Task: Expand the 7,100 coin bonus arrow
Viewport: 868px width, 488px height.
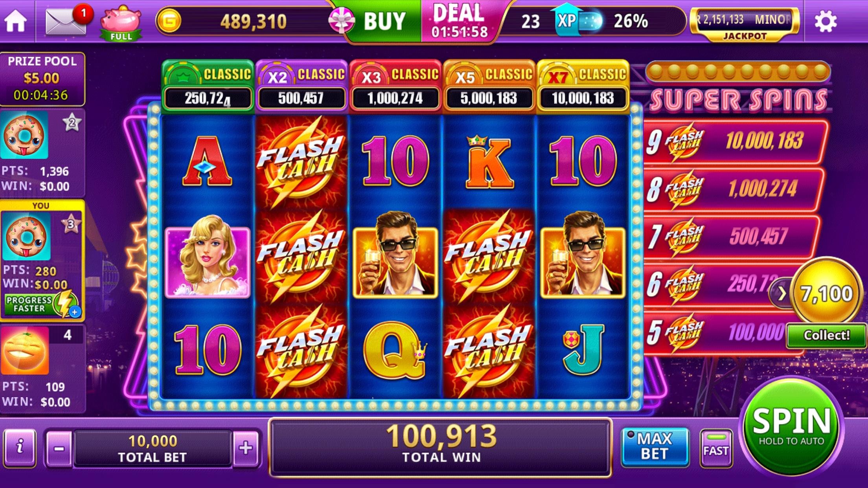Action: pos(781,293)
